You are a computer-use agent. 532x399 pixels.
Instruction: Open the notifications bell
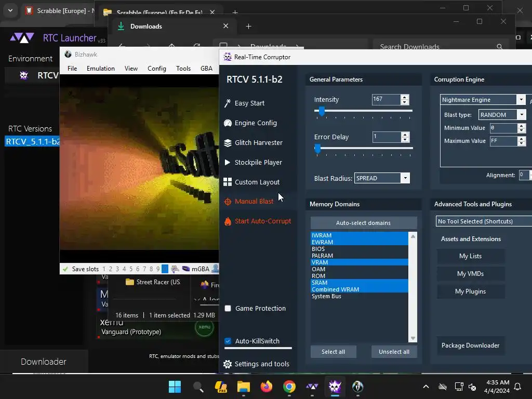tap(517, 387)
